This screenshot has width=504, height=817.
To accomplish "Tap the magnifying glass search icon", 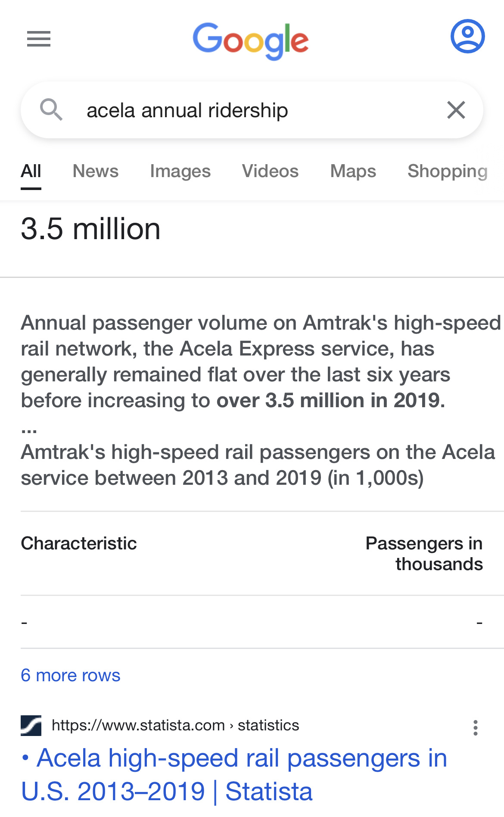I will pos(51,109).
